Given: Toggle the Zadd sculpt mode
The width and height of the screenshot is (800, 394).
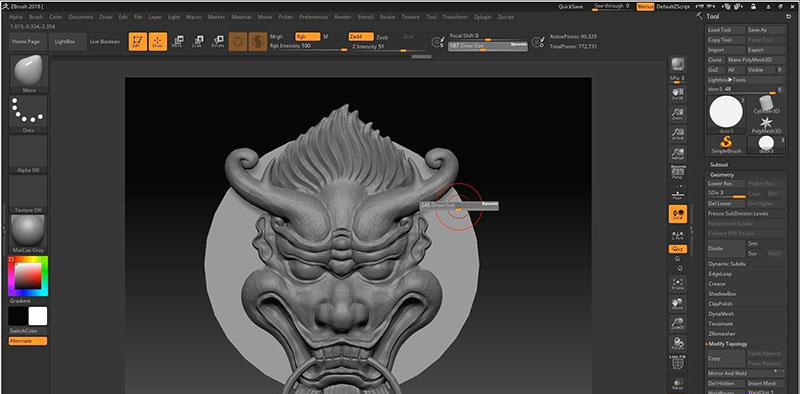Looking at the screenshot, I should pyautogui.click(x=361, y=37).
